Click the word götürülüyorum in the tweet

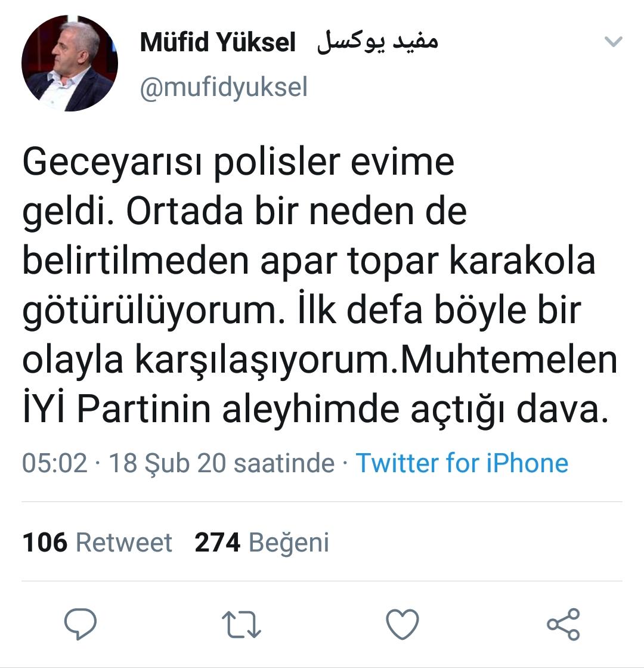(x=151, y=311)
